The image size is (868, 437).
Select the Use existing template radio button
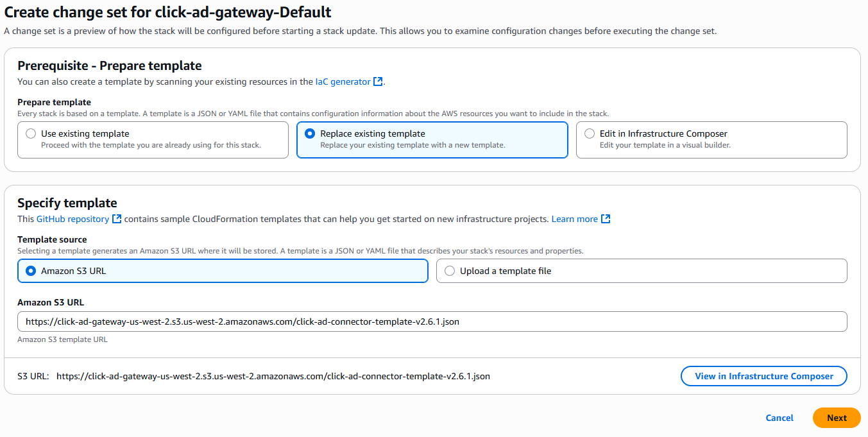click(31, 133)
